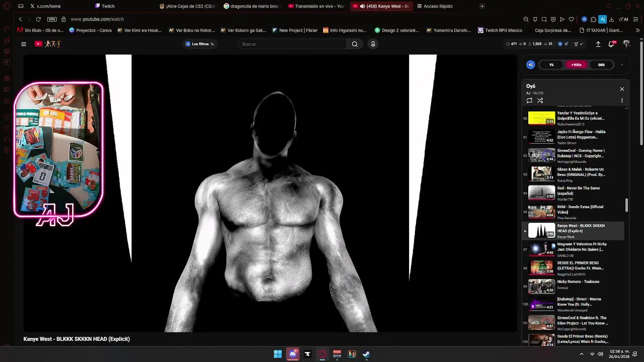Select the >100x pill

point(576,65)
